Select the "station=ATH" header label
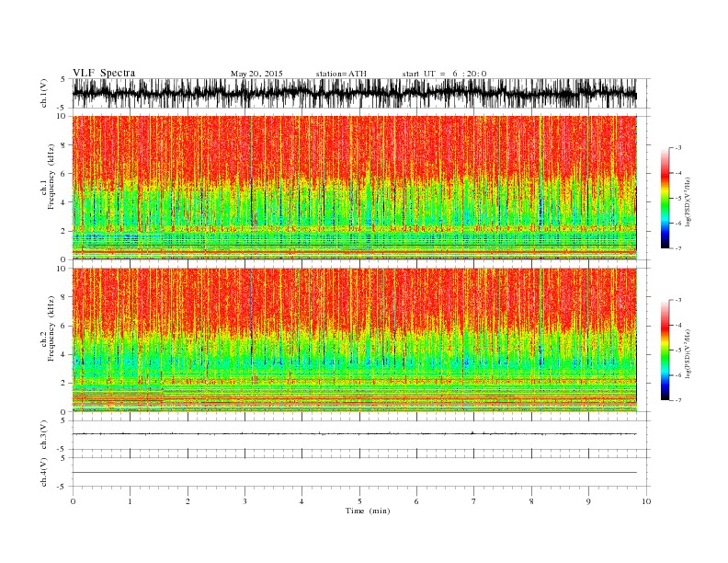The height and width of the screenshot is (563, 728). coord(341,74)
